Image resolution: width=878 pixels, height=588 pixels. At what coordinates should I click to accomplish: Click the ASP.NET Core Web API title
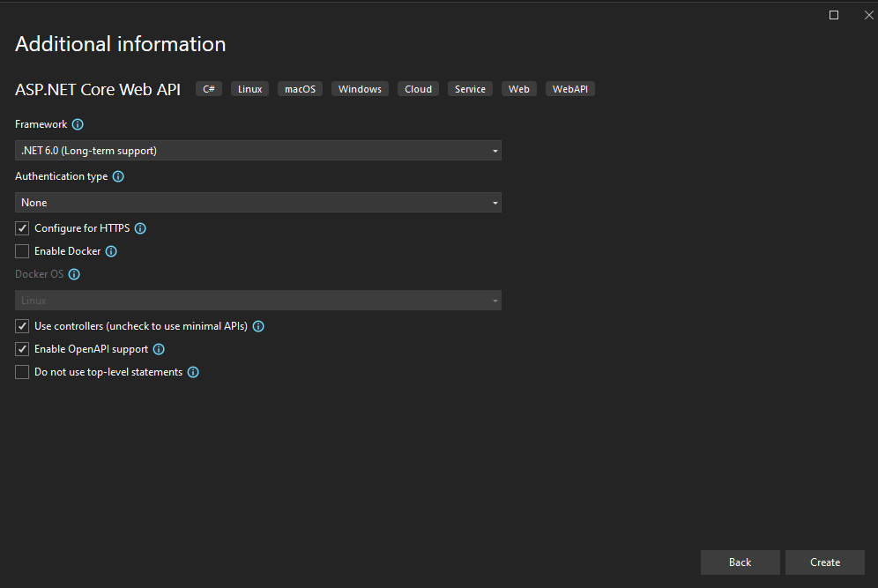point(98,90)
